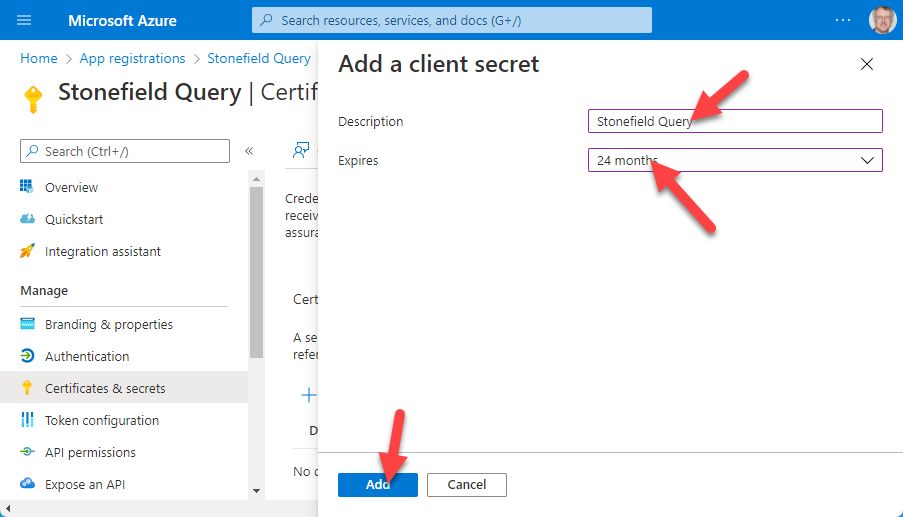Click the Description text field
Image resolution: width=903 pixels, height=517 pixels.
[735, 121]
